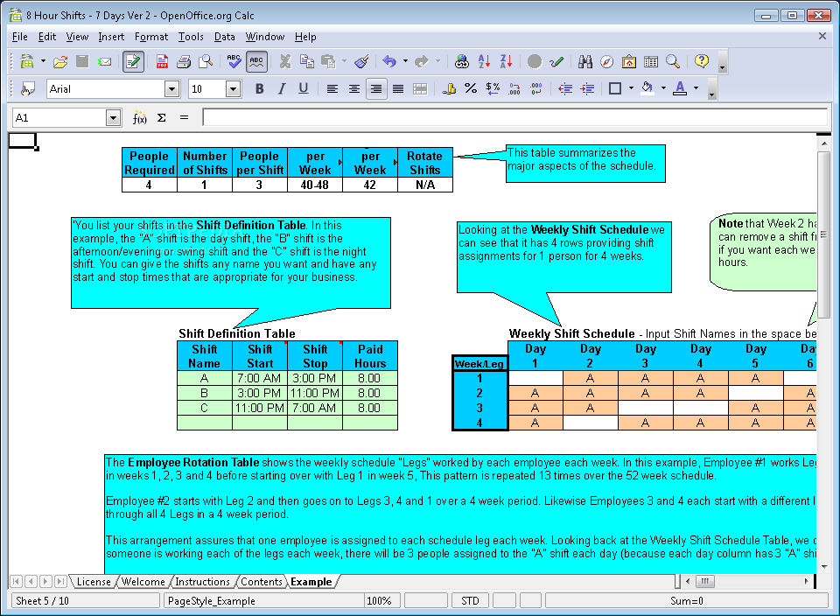840x616 pixels.
Task: Insert a Hyperlink using the toolbar icon
Action: click(x=462, y=61)
